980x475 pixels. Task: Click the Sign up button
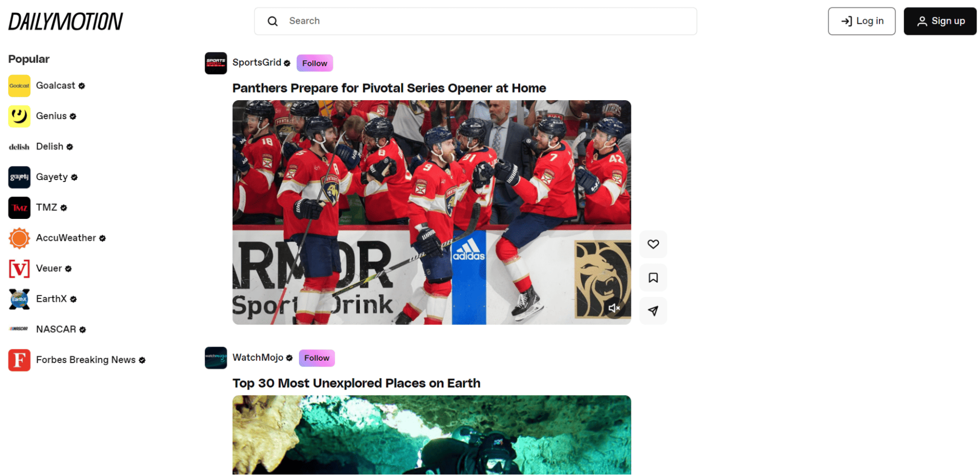940,21
